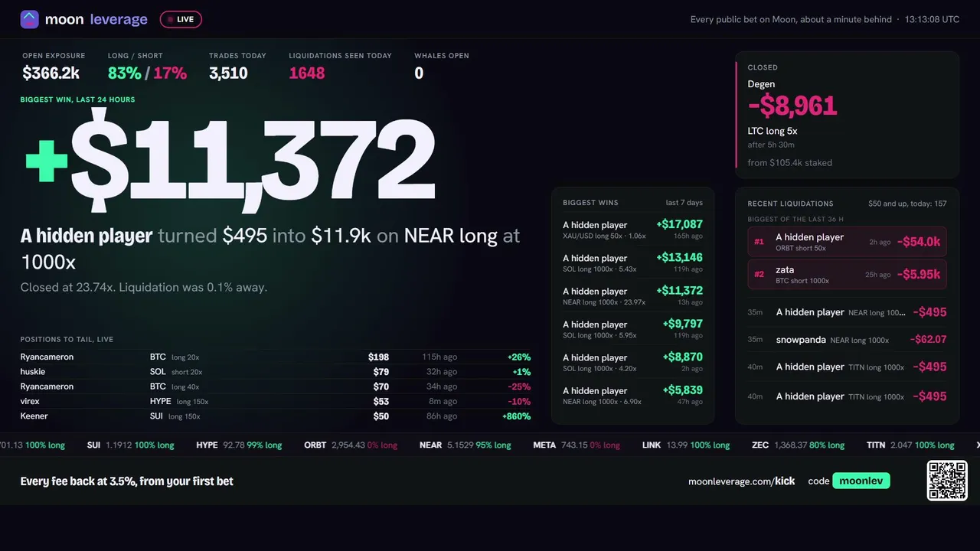Screen dimensions: 980x551
Task: Select virex's HYPE long 150x position
Action: 276,401
